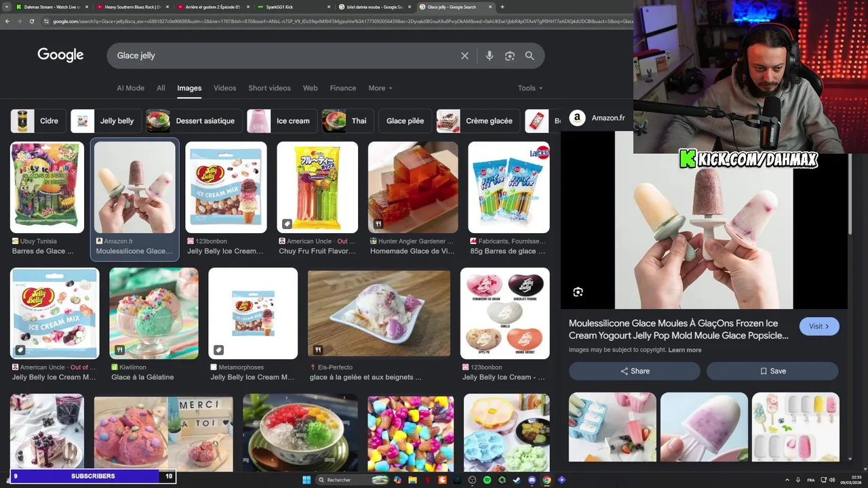The height and width of the screenshot is (488, 868).
Task: Open Steam from the taskbar
Action: coord(517,480)
